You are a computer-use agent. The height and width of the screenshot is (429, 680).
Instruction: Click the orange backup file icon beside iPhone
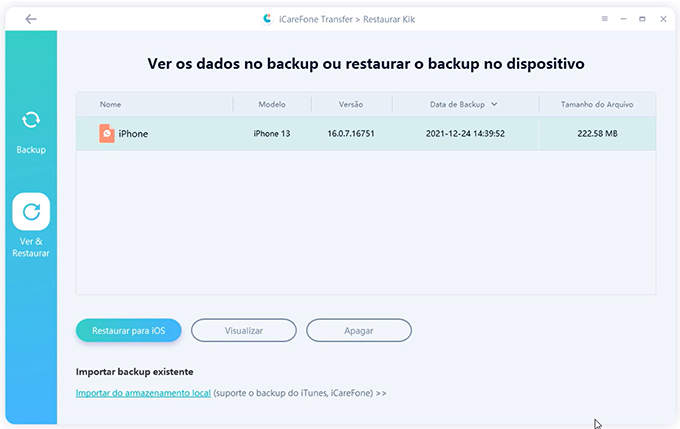point(107,134)
